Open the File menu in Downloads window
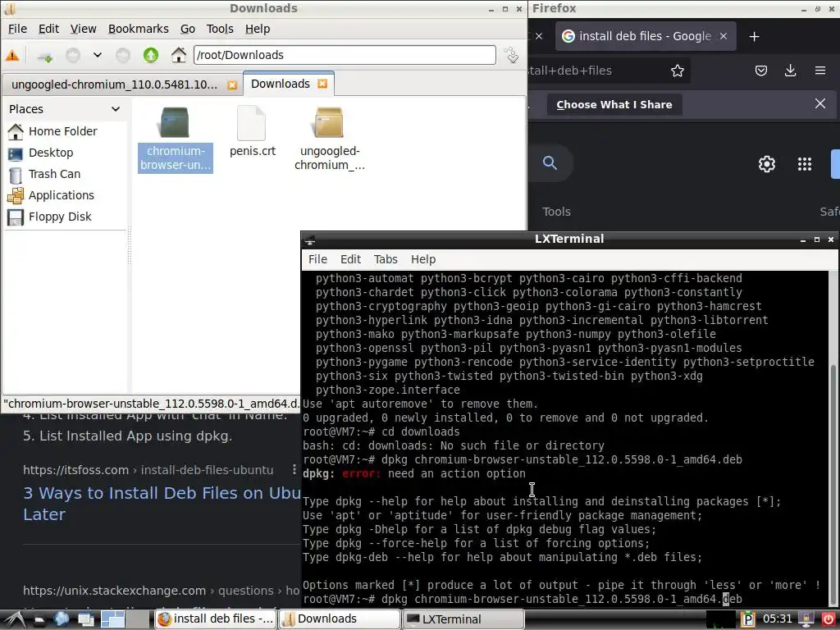Viewport: 840px width, 630px height. click(x=18, y=29)
